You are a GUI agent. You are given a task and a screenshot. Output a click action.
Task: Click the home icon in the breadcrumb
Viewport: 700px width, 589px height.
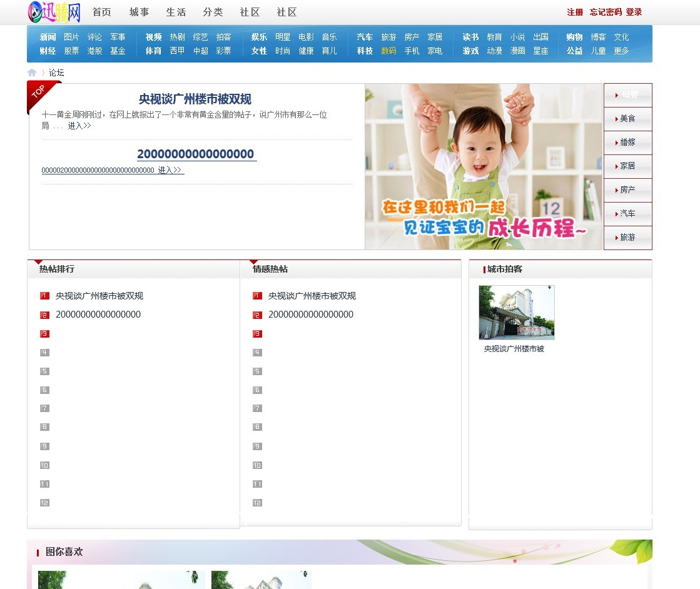(32, 73)
